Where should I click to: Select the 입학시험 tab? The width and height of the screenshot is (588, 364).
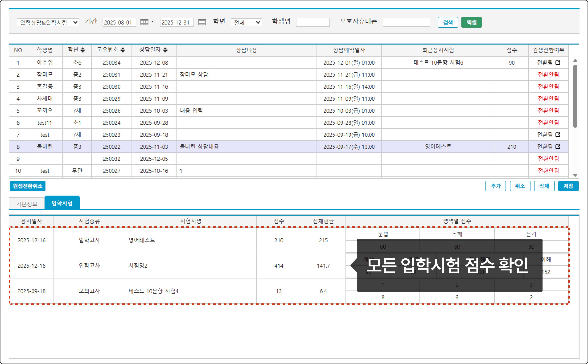pyautogui.click(x=62, y=203)
